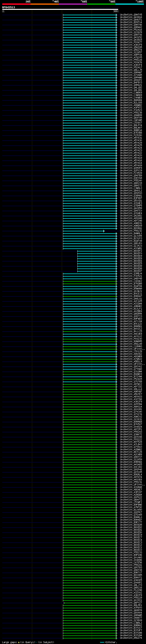The image size is (146, 644).
Task: Open hit UniRef100_Q9AT05
Action: pos(131,15)
